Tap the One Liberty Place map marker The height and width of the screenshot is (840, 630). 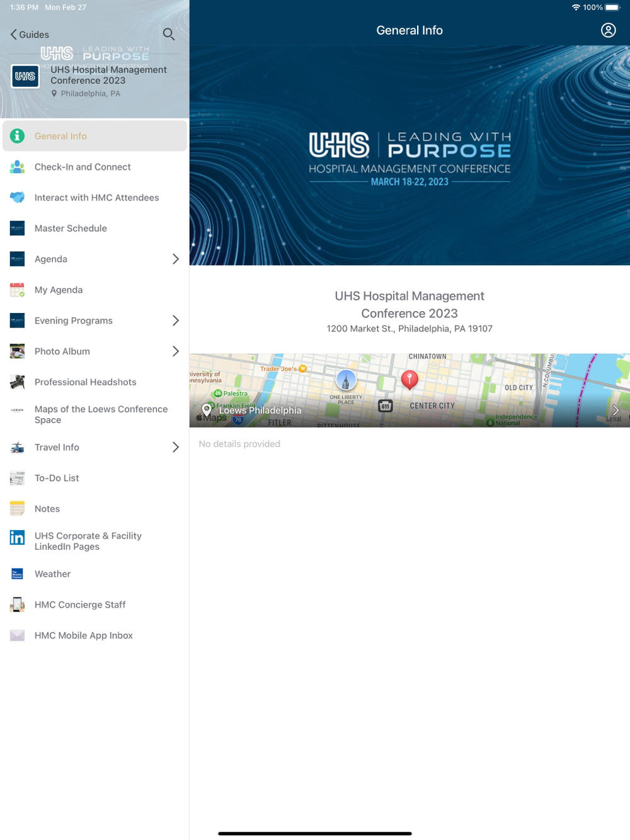click(346, 381)
